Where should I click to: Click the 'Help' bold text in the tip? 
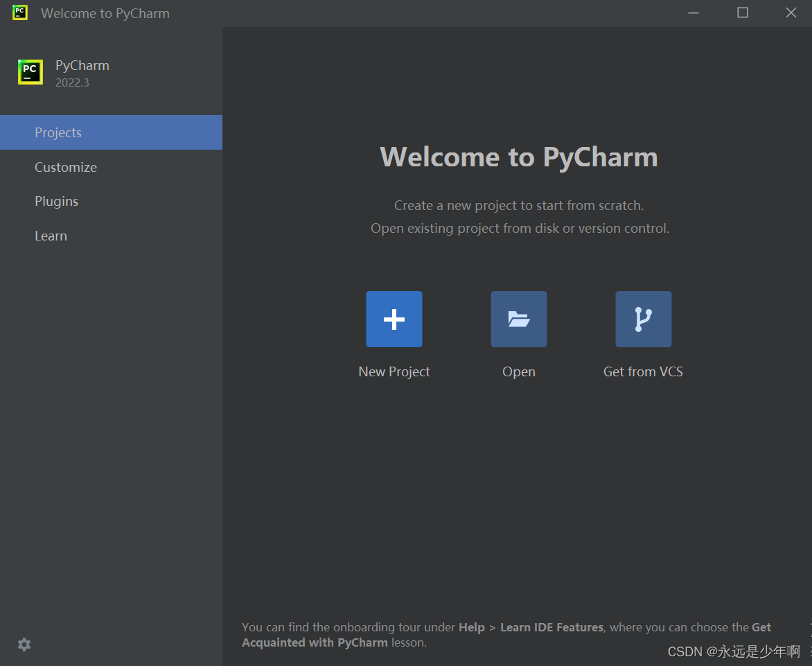click(x=472, y=628)
